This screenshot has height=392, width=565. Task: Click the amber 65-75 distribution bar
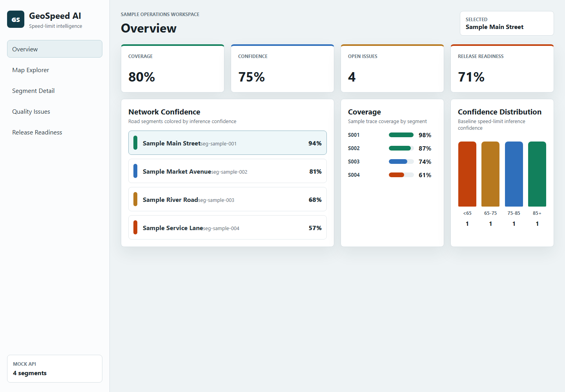[490, 174]
